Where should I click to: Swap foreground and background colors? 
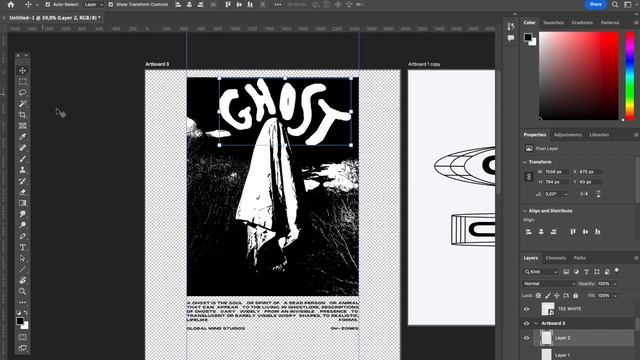[26, 313]
